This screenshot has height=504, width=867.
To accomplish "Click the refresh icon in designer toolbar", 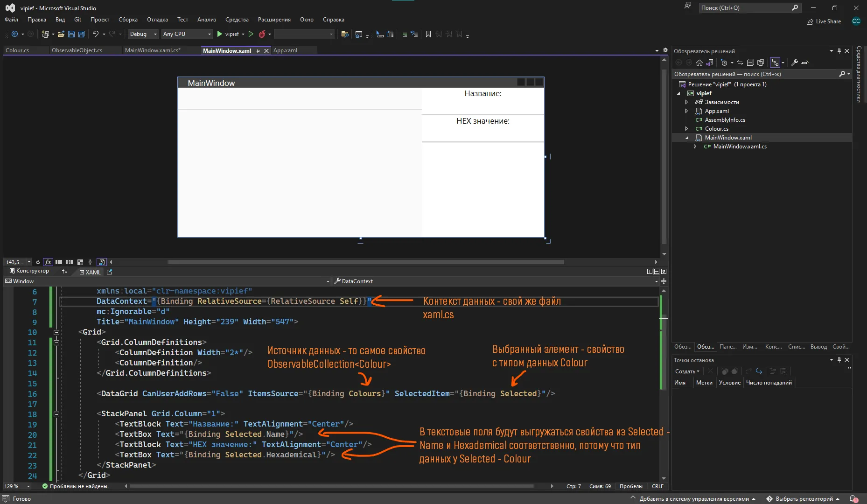I will [x=38, y=262].
